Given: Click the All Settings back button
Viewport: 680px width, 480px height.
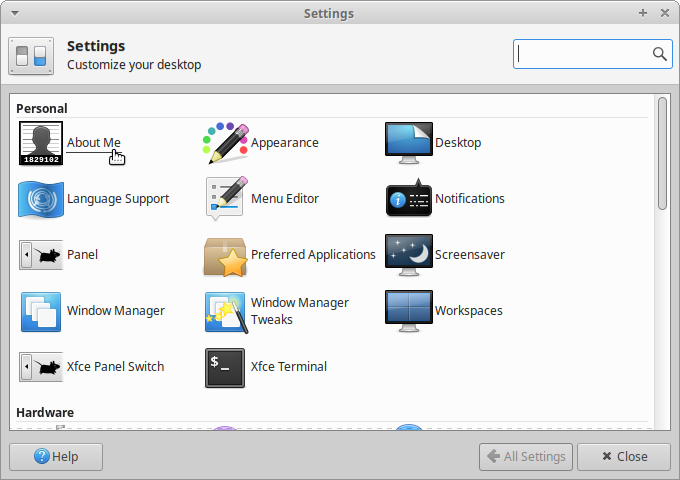Looking at the screenshot, I should [526, 457].
